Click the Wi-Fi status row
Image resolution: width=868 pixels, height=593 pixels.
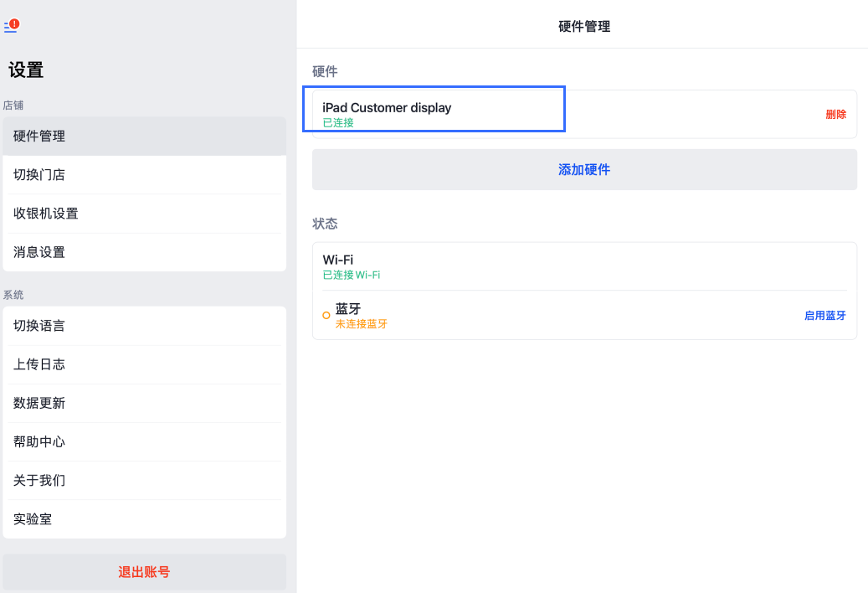click(x=584, y=266)
